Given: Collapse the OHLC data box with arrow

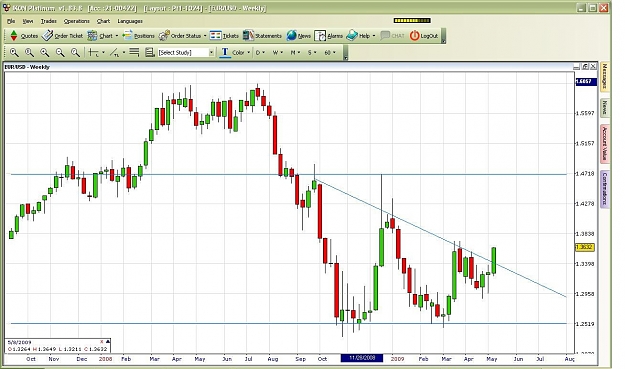Looking at the screenshot, I should tap(108, 342).
